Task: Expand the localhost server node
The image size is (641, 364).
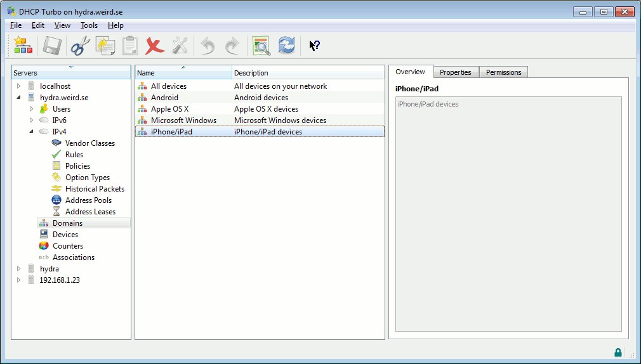Action: [19, 86]
